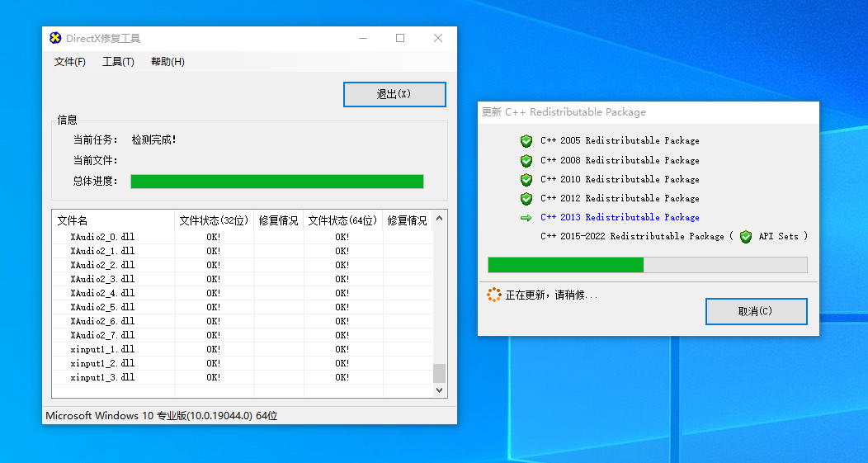Click the green shield beside C++ 2010 package

tap(526, 179)
